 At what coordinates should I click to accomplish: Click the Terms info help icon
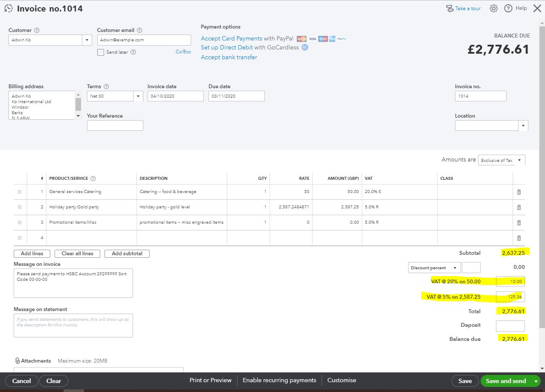106,86
